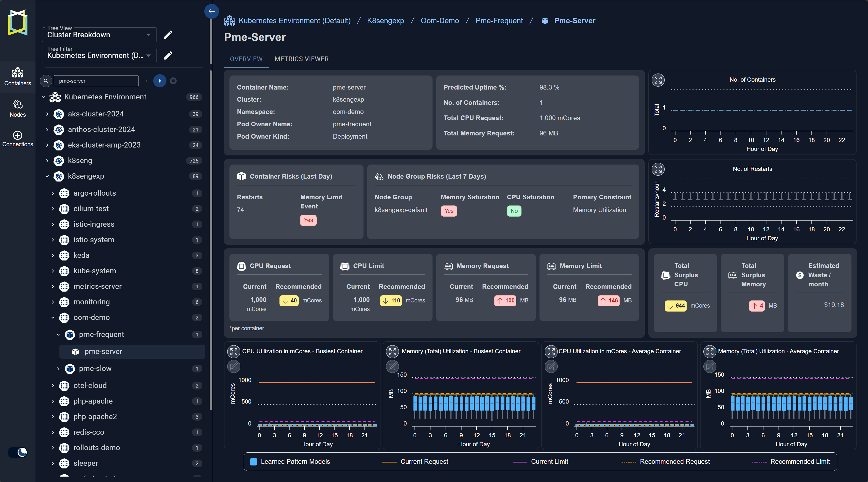The height and width of the screenshot is (482, 868).
Task: Expand the No. of Containers chart
Action: (658, 80)
